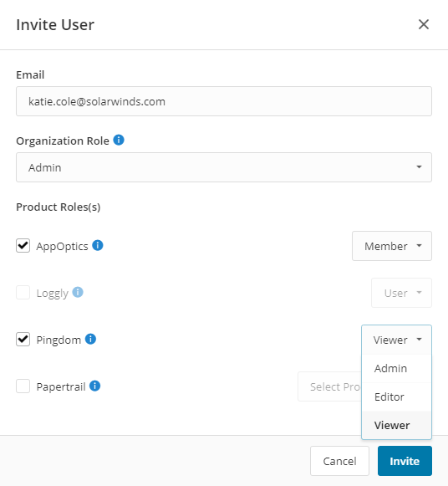
Task: Click the Papertrail info icon
Action: click(95, 386)
